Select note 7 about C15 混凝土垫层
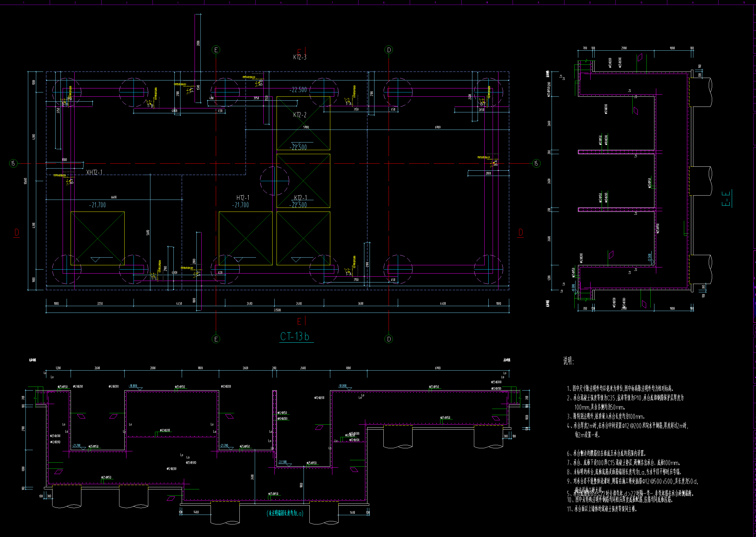The image size is (756, 537). tap(623, 463)
